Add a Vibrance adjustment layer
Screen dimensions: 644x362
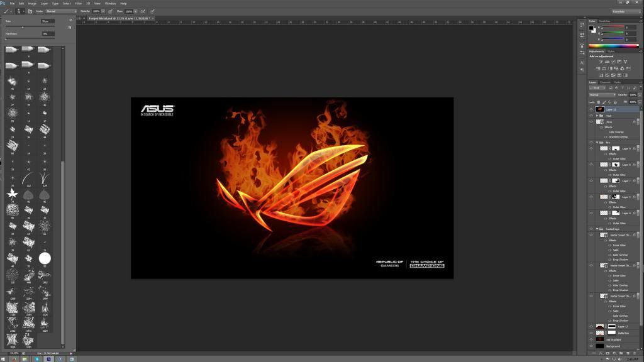pyautogui.click(x=626, y=62)
